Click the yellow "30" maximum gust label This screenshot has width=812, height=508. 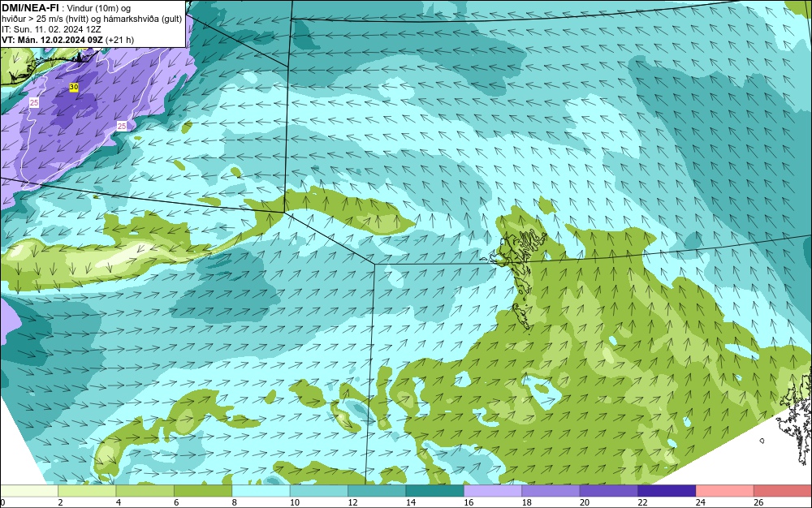74,88
